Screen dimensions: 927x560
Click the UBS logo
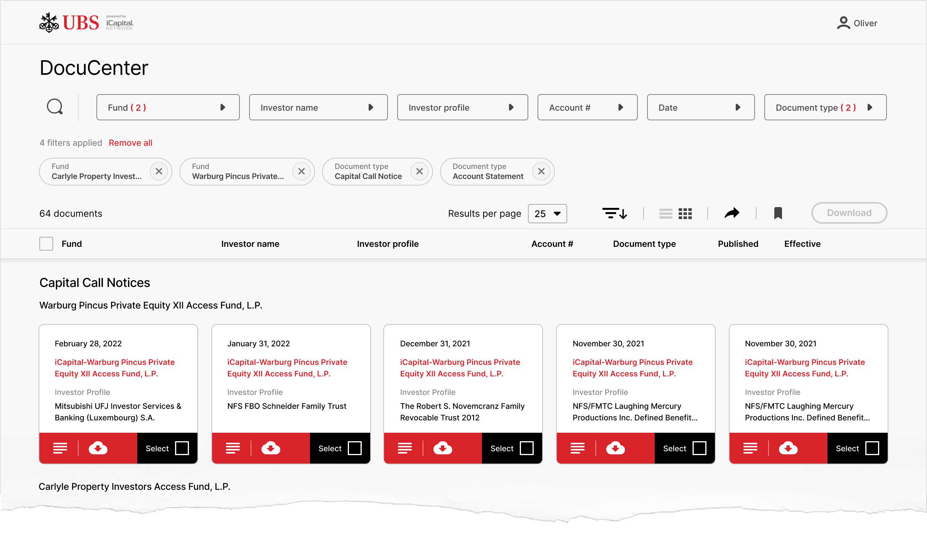(69, 23)
